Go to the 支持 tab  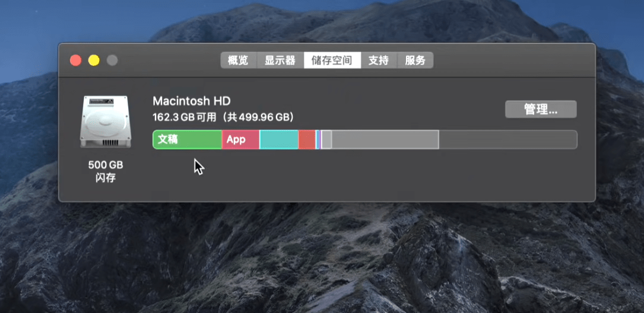[379, 60]
